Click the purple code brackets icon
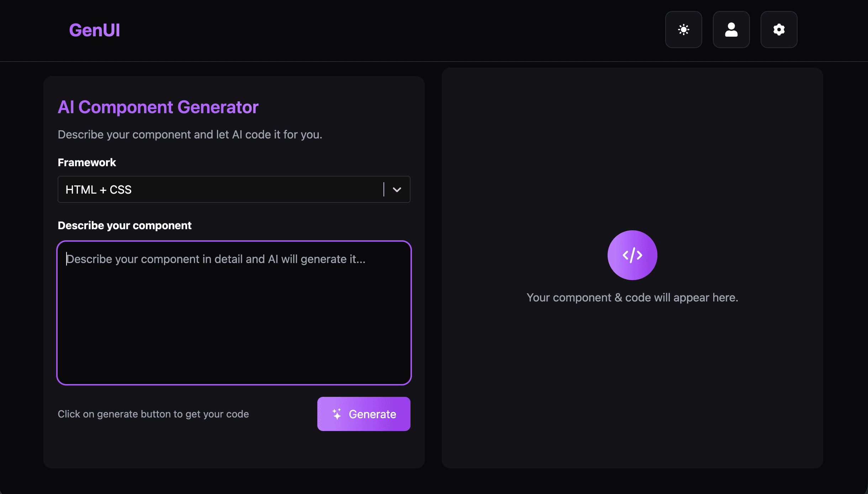 click(632, 255)
